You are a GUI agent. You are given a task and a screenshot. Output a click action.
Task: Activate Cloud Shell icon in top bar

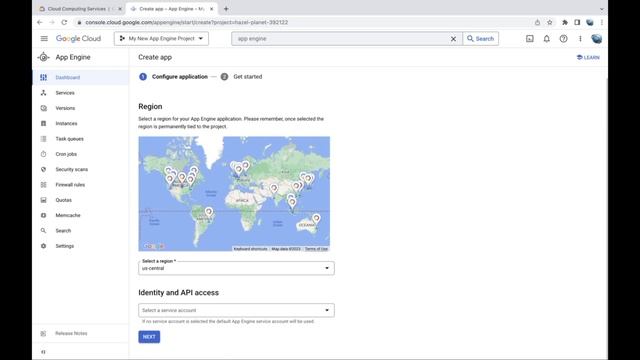coord(529,38)
